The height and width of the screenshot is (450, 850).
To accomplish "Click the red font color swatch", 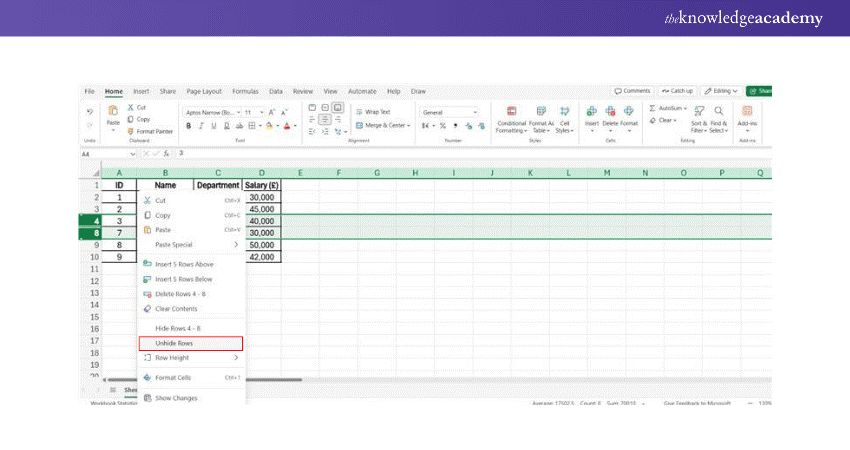I will tap(286, 126).
